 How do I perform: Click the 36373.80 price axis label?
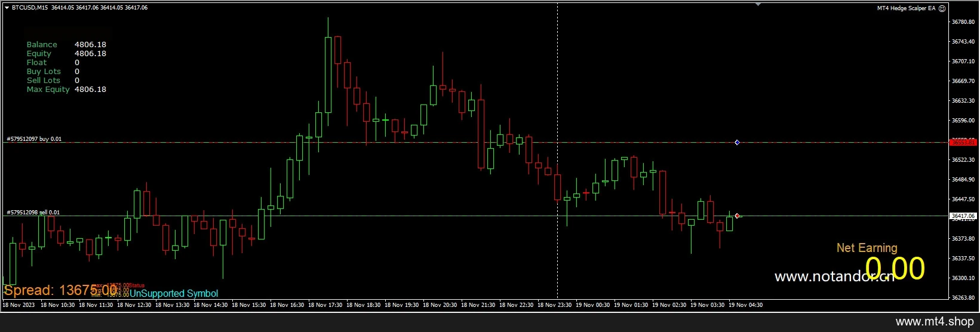click(x=963, y=239)
